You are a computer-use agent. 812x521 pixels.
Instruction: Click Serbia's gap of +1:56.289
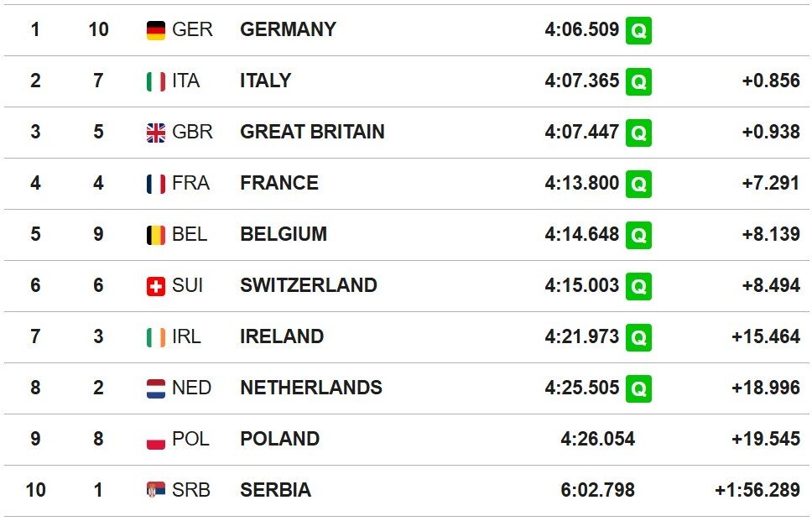[x=757, y=490]
